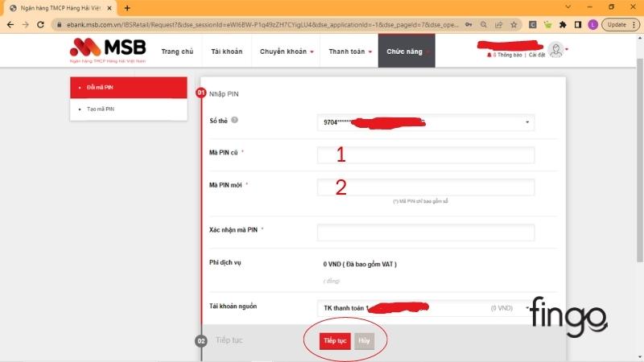The height and width of the screenshot is (362, 644).
Task: Expand the Chuyển khoản menu
Action: [x=287, y=51]
